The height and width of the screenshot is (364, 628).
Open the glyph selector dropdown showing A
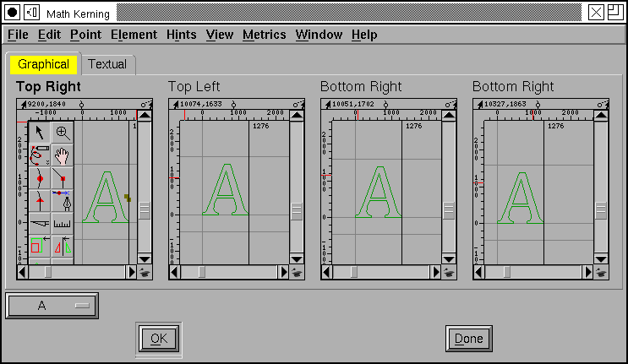(x=52, y=306)
